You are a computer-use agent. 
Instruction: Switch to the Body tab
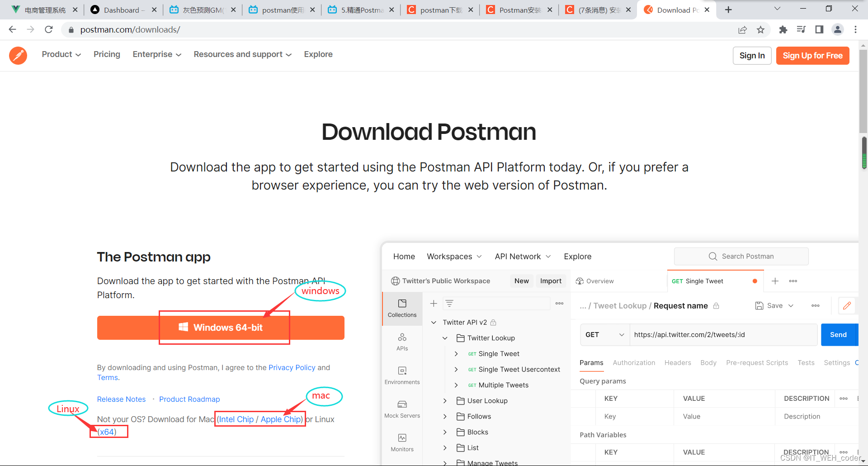pyautogui.click(x=708, y=362)
